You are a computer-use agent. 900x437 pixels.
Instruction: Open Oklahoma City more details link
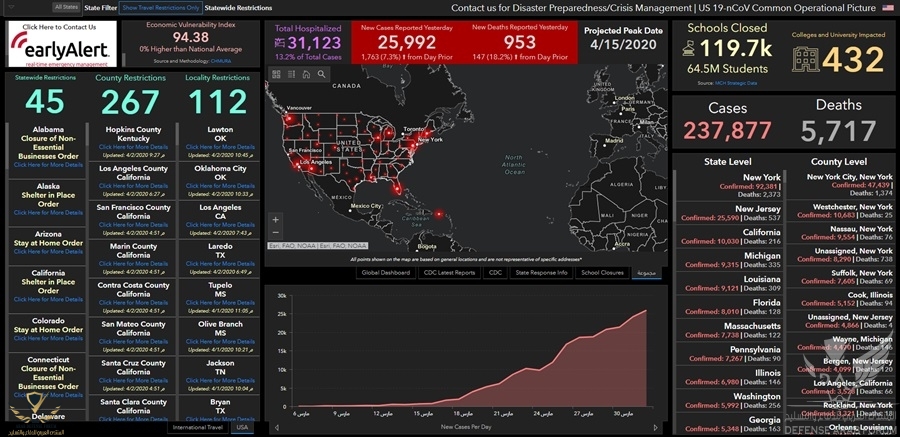(220, 186)
